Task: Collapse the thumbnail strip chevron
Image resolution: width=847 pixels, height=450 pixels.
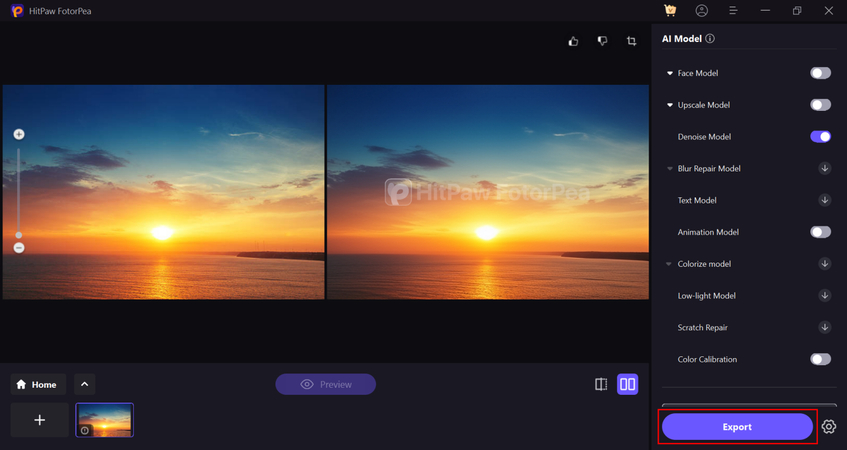Action: point(84,384)
